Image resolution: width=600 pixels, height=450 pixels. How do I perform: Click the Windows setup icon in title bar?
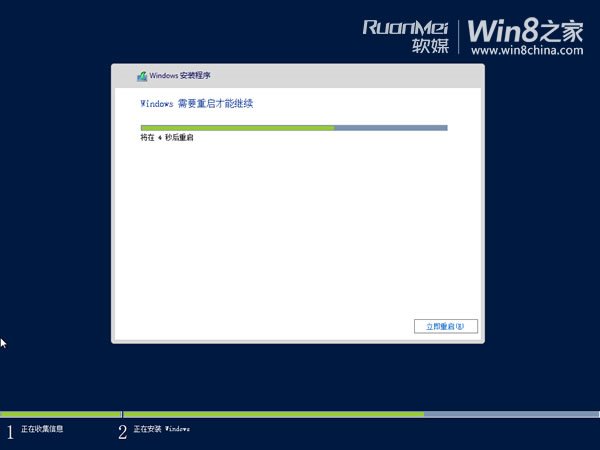tap(142, 76)
